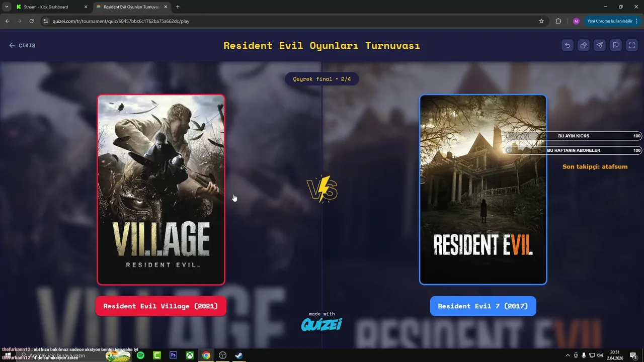Click the BU AYIN KICKS progress bar
The height and width of the screenshot is (362, 644).
tap(574, 136)
